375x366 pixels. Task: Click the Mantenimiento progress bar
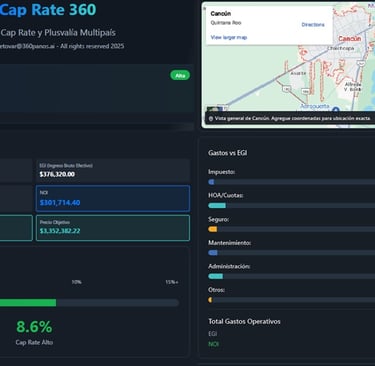[291, 253]
